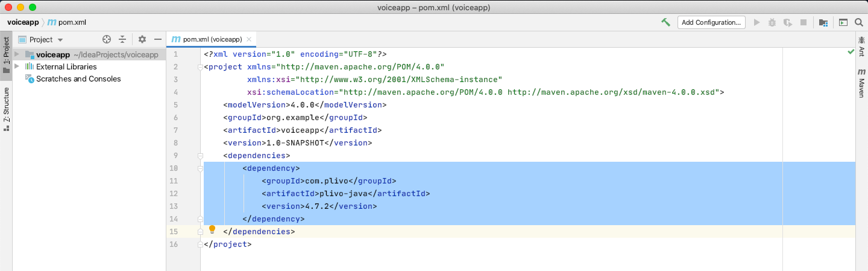The height and width of the screenshot is (271, 868).
Task: Collapse the project tag fold on line 2
Action: coord(200,67)
